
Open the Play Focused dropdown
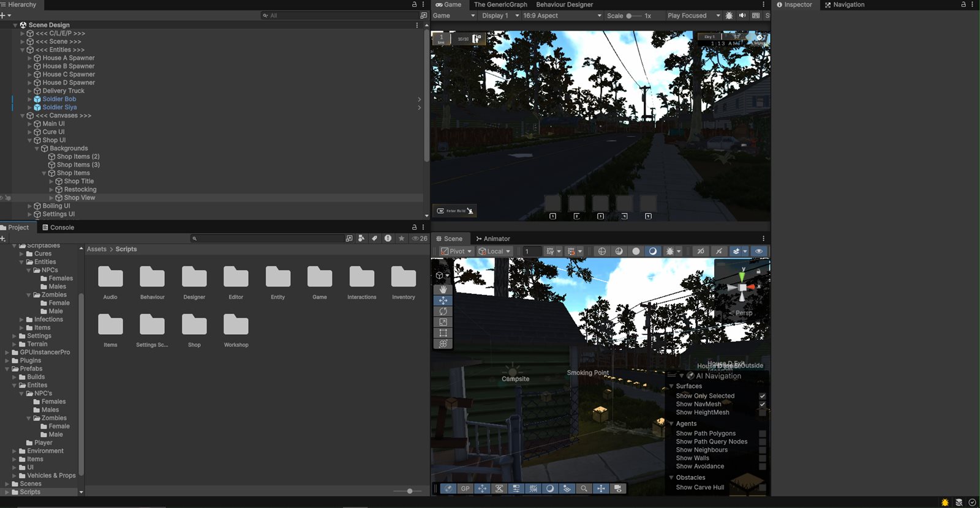point(693,15)
